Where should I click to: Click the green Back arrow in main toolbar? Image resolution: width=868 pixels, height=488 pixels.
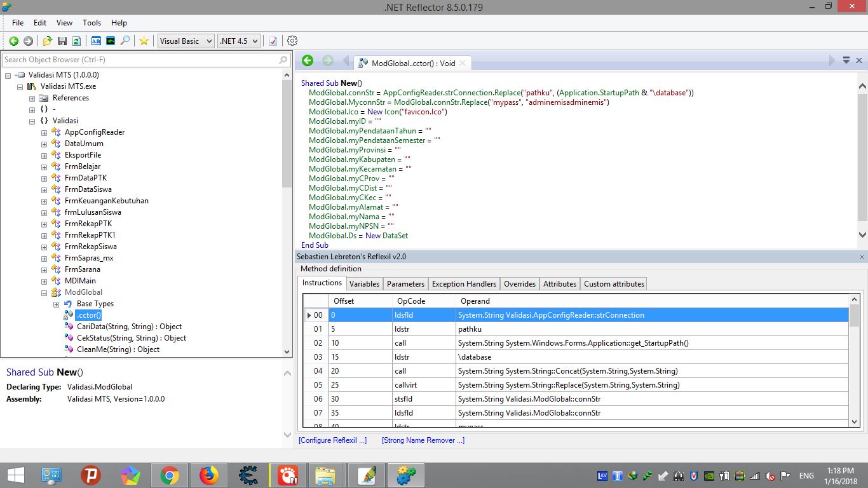[13, 41]
